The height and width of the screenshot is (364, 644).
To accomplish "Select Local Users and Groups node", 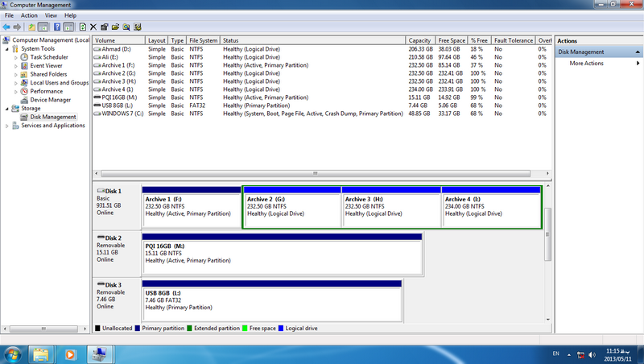I will coord(59,83).
